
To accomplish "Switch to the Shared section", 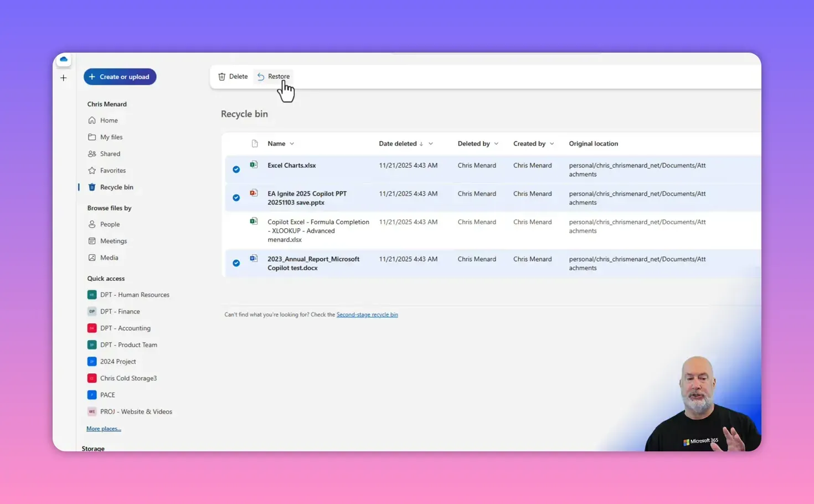I will (110, 153).
